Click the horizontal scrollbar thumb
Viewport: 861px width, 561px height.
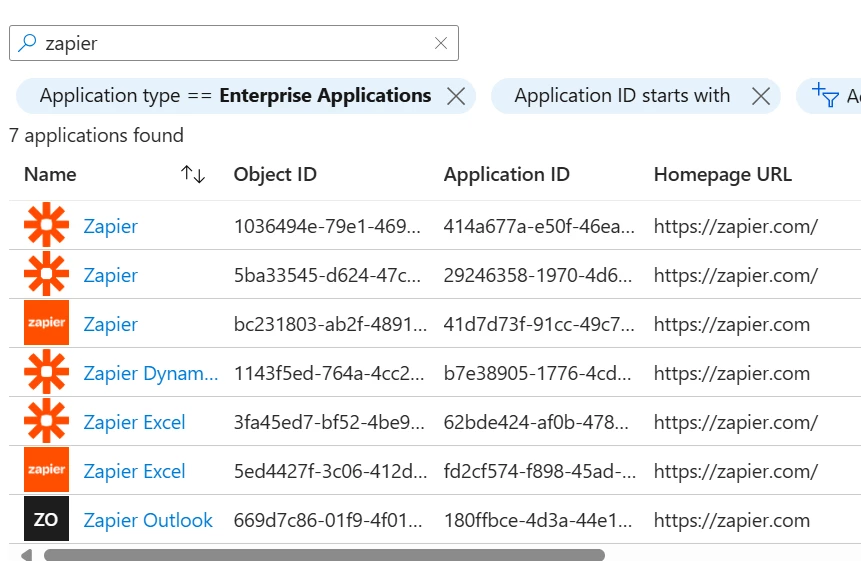324,555
